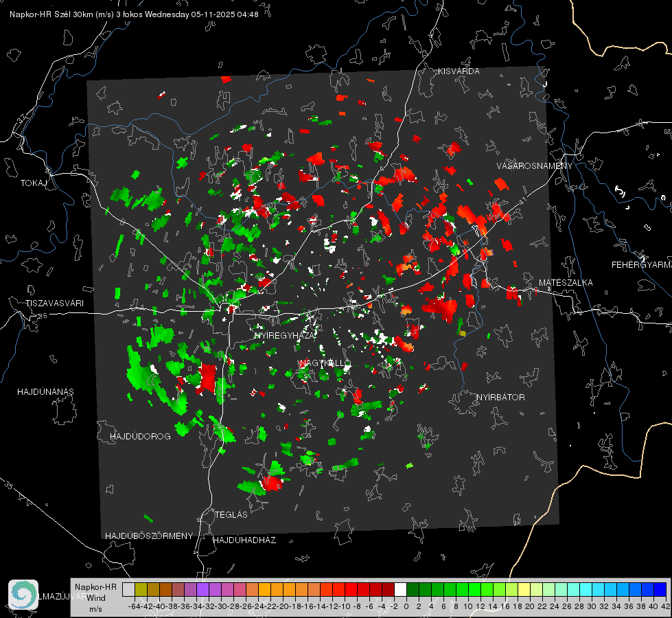Image resolution: width=672 pixels, height=618 pixels.
Task: Click the TÉGLÁS city label
Action: coord(231,515)
